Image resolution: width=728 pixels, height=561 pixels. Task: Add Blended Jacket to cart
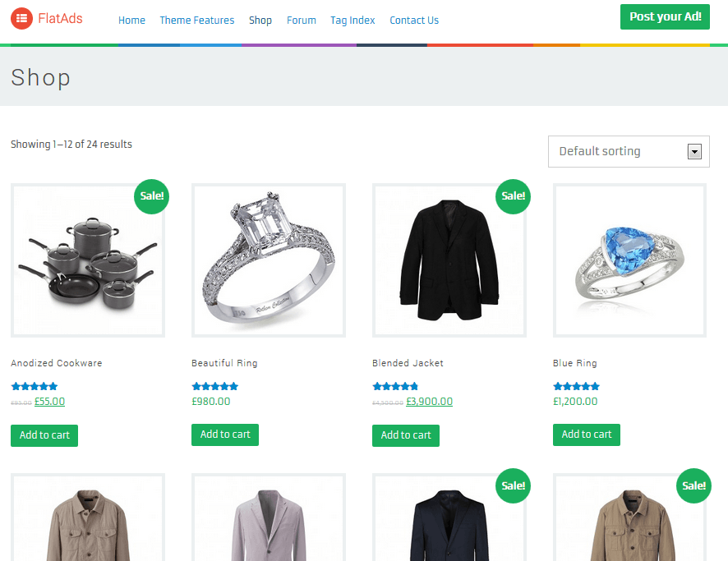pyautogui.click(x=406, y=435)
